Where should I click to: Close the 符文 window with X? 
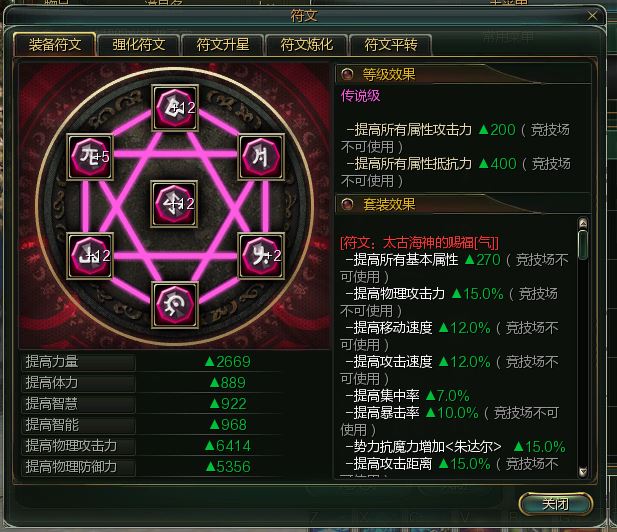tap(592, 16)
